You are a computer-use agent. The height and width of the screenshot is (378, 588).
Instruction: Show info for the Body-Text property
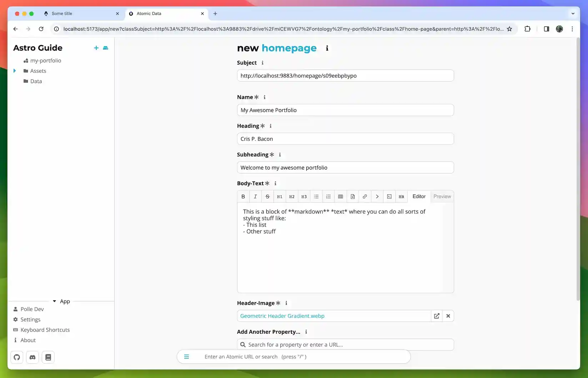pos(275,183)
